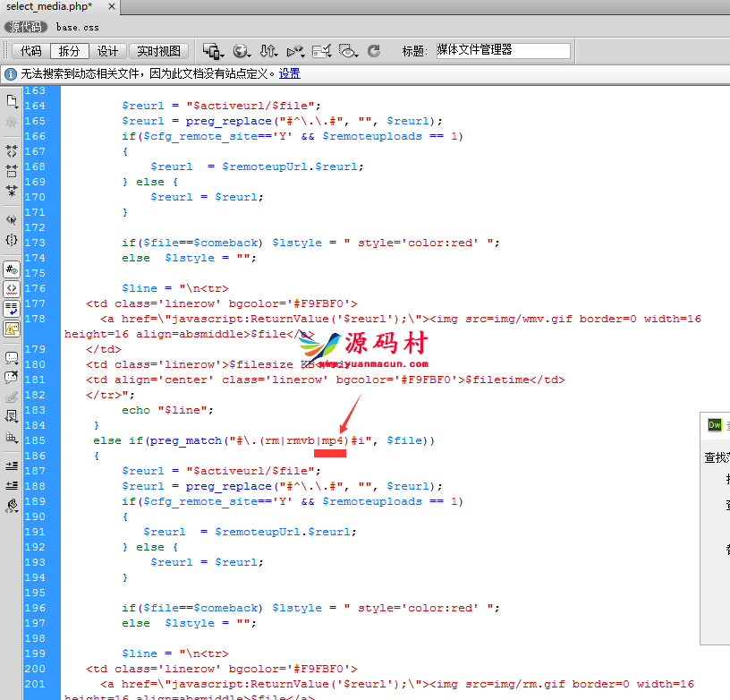Click the Expand All icon
Viewport: 730px width, 700px height.
click(12, 190)
